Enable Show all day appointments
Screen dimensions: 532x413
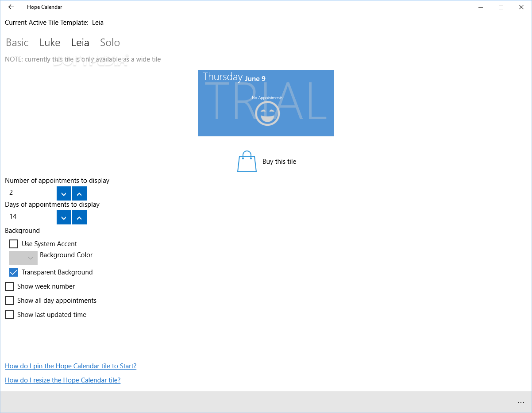coord(9,301)
